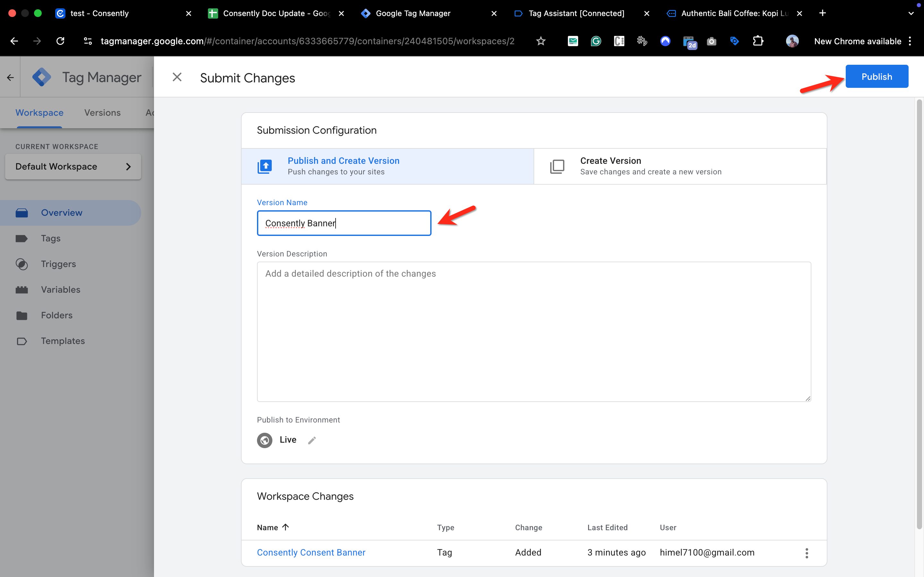Expand the Default Workspace selector
Screen dimensions: 924x577
click(x=73, y=167)
